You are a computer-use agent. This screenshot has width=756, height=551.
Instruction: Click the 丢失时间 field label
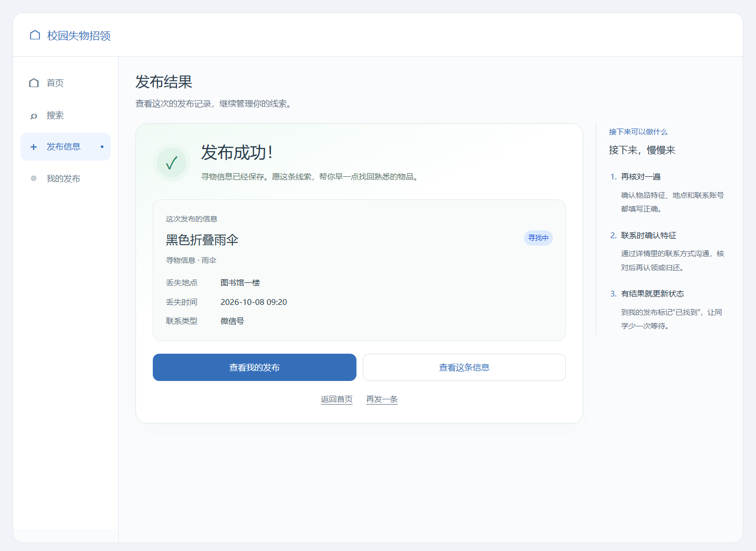[182, 302]
